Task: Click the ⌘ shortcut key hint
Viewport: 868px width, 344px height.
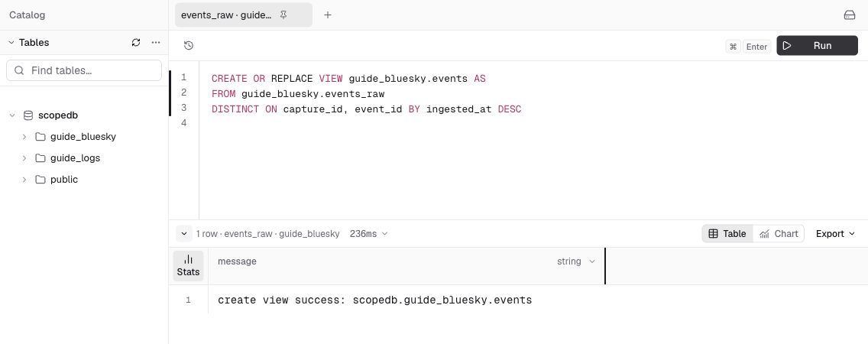Action: click(x=733, y=47)
